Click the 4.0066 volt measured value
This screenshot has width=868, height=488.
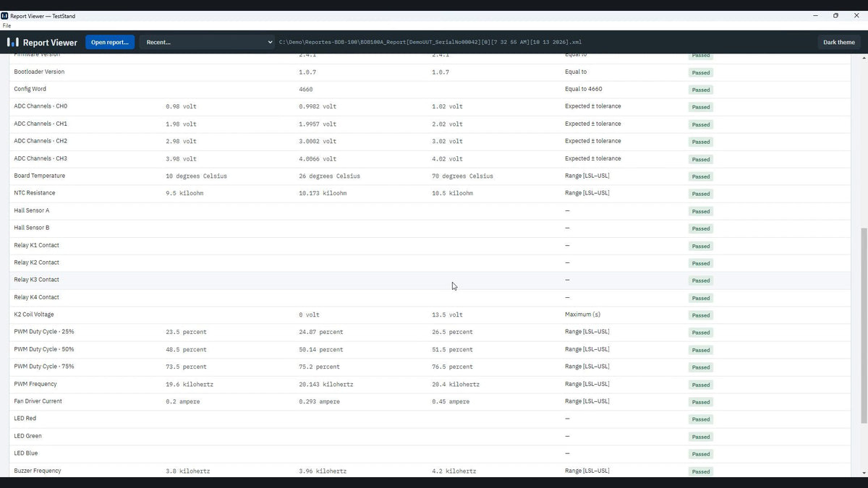click(318, 158)
